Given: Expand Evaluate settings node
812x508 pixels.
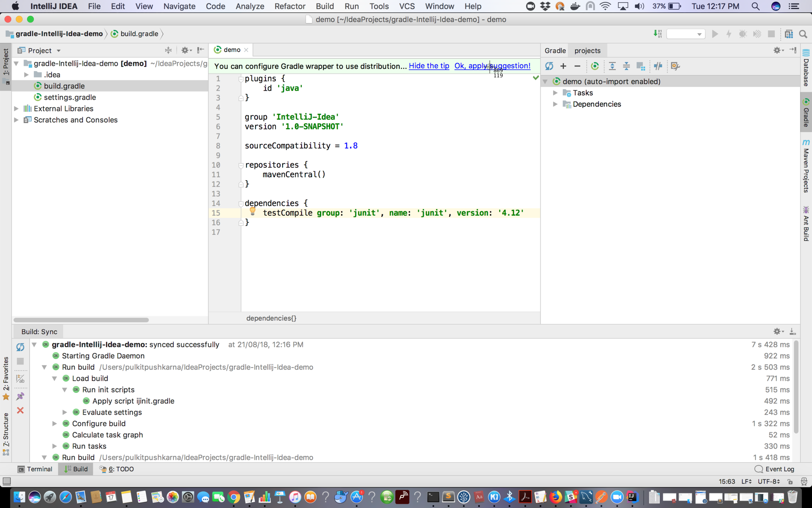Looking at the screenshot, I should point(65,412).
